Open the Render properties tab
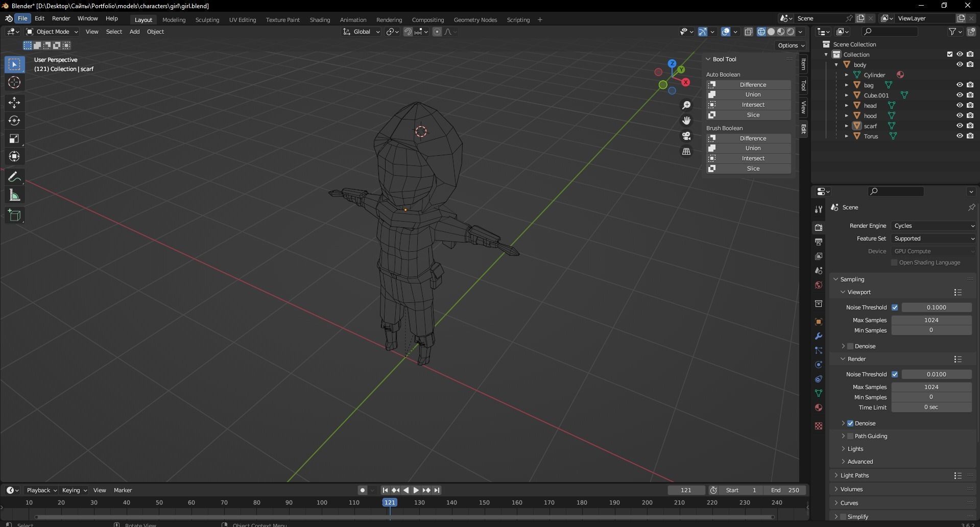 point(819,227)
